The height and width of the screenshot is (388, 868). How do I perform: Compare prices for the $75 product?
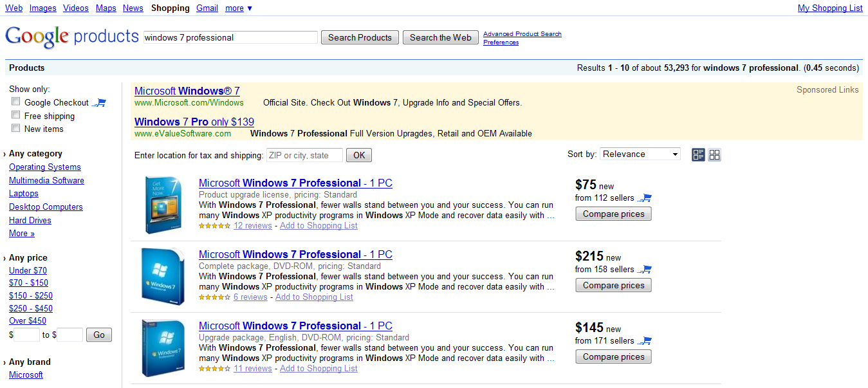pos(613,214)
